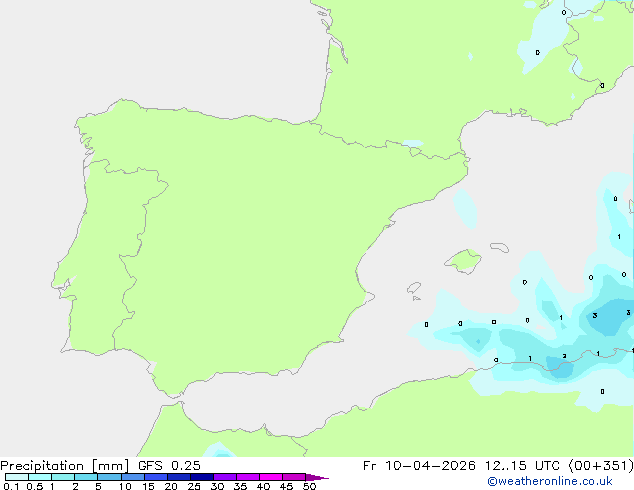Click the '0.1' legend scale label
The height and width of the screenshot is (490, 634).
coord(11,486)
